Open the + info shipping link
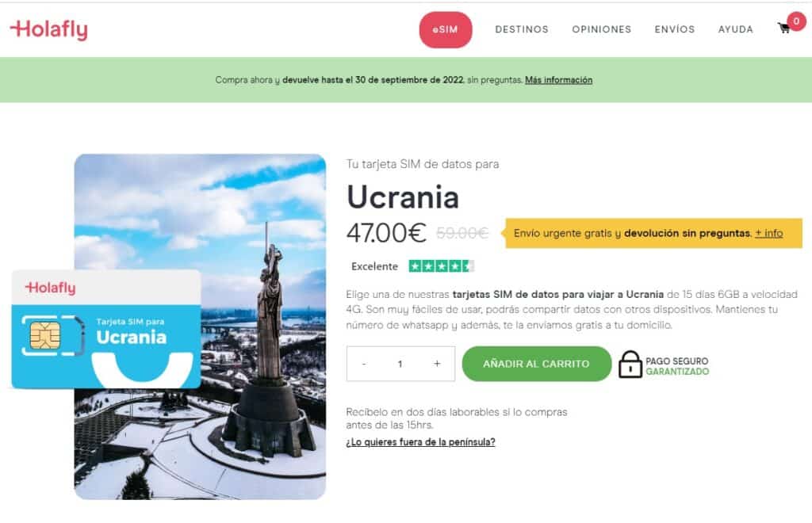This screenshot has width=812, height=523. [x=768, y=233]
